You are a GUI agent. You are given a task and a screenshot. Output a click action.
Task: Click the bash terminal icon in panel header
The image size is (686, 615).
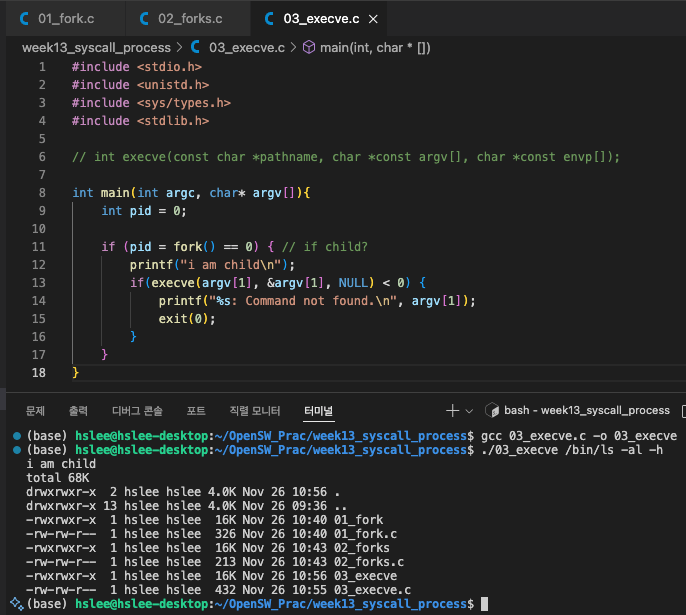(492, 410)
